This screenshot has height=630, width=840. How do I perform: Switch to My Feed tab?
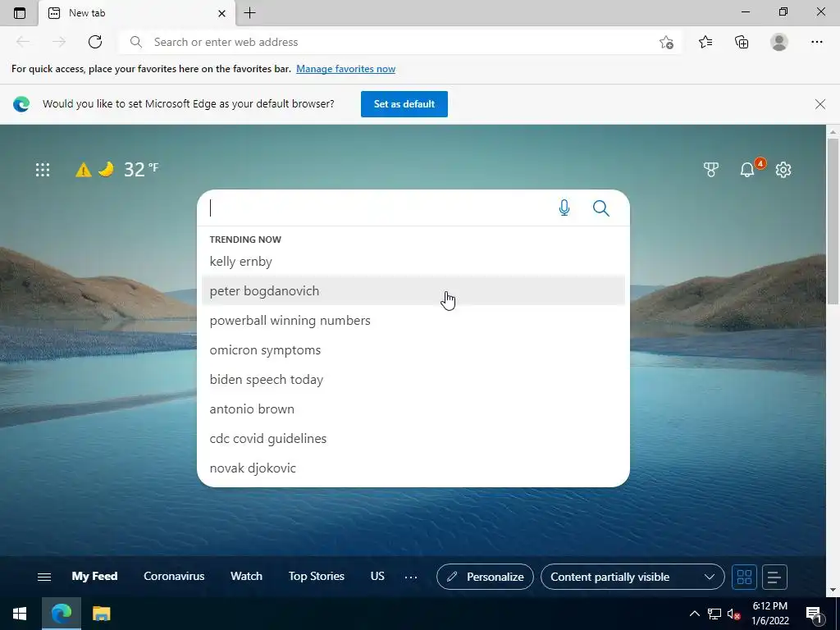(94, 576)
